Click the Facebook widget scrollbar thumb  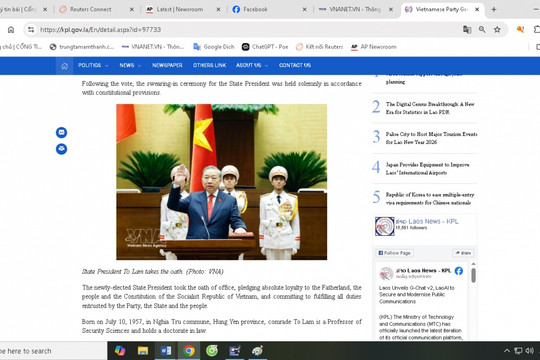tap(474, 275)
